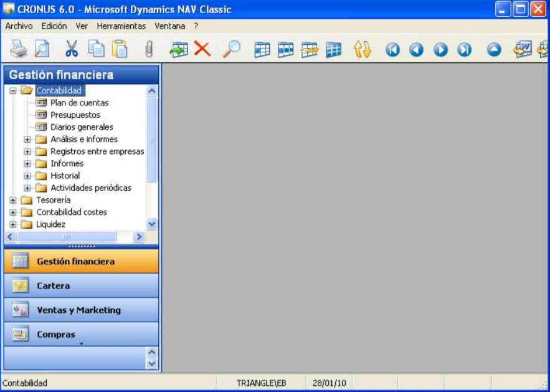Open Plan de cuentas in the tree

pyautogui.click(x=79, y=103)
